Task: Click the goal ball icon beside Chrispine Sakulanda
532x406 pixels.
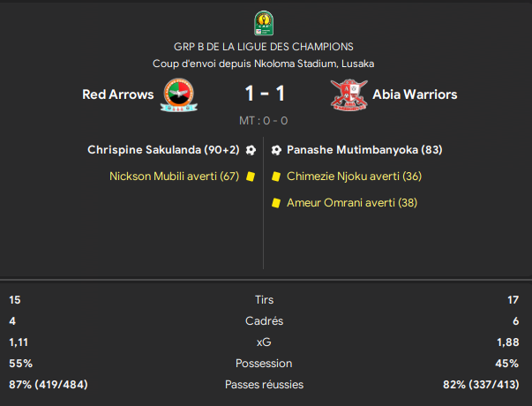Action: click(251, 150)
